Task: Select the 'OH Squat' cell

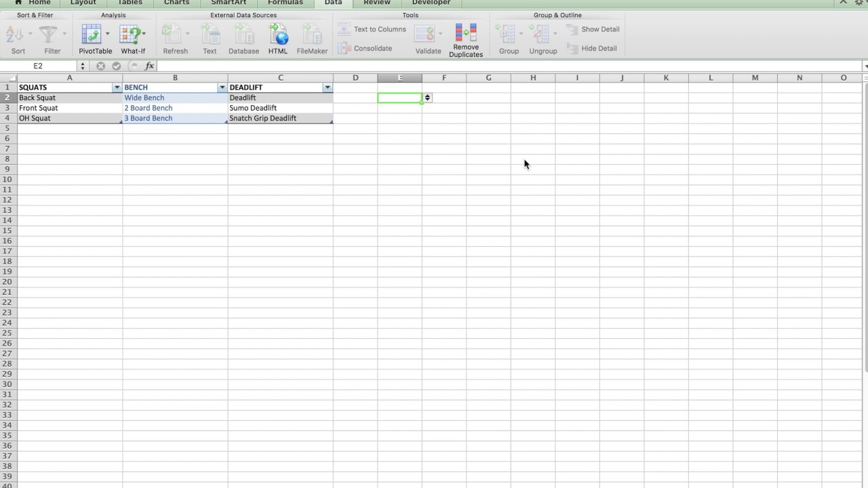Action: pos(69,118)
